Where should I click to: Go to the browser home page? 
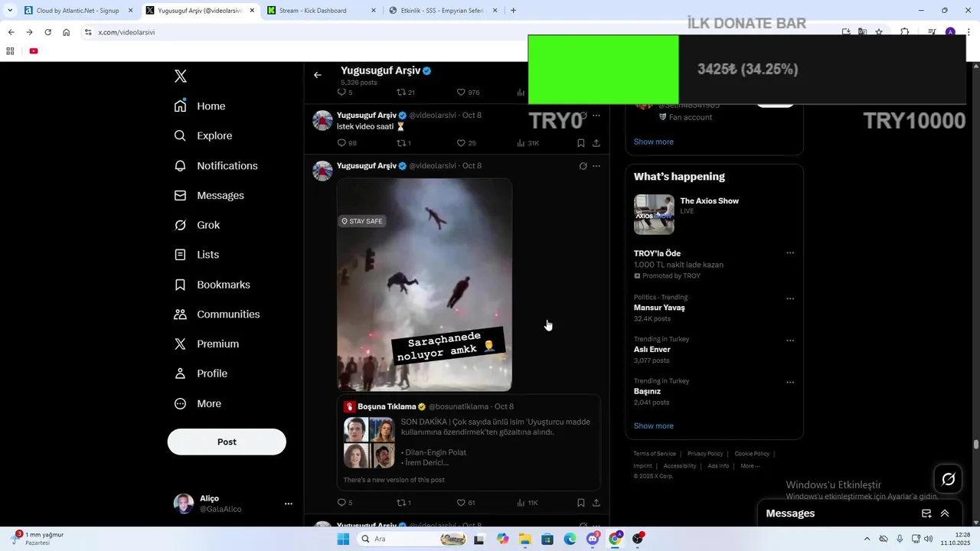[x=66, y=32]
